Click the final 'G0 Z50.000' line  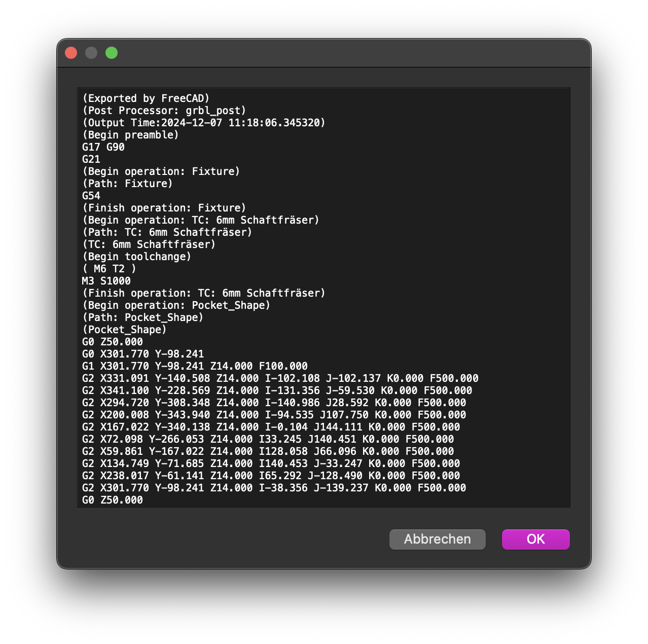[113, 500]
